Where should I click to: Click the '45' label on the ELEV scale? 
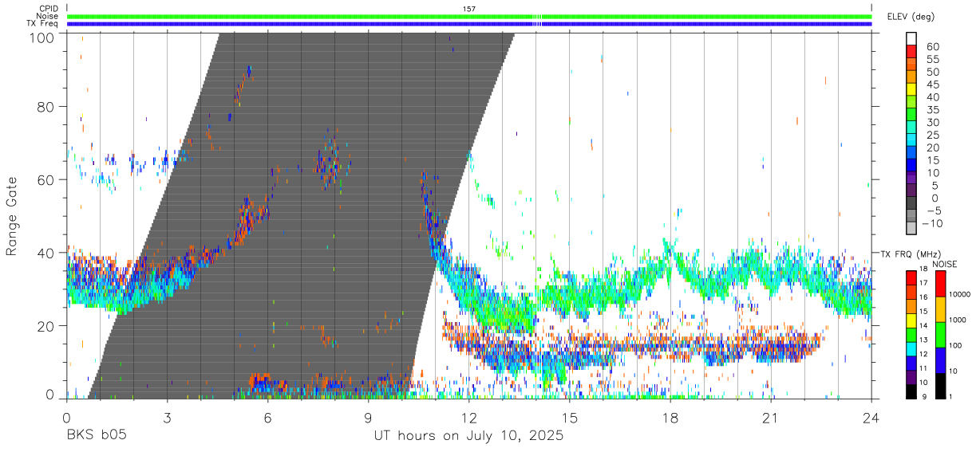pos(932,85)
